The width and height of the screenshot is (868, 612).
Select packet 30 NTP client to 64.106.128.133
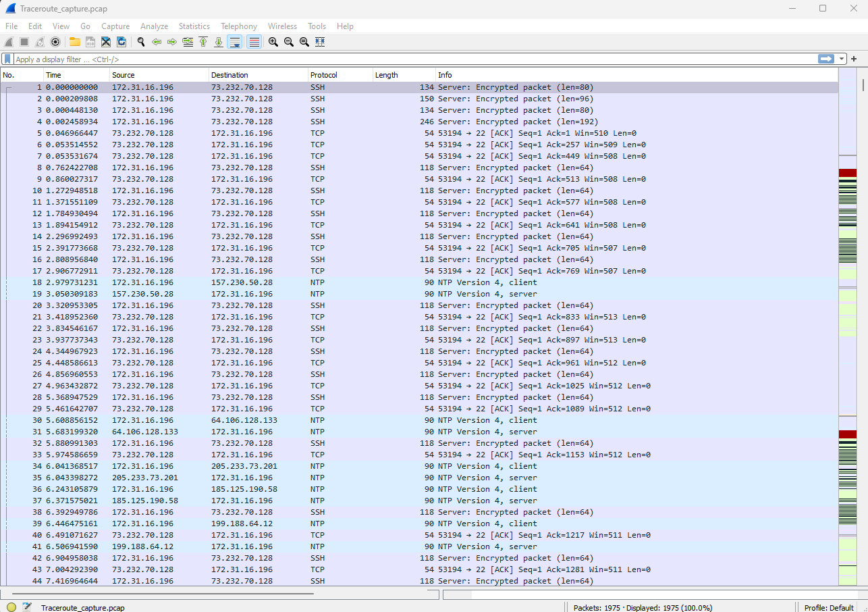point(419,420)
